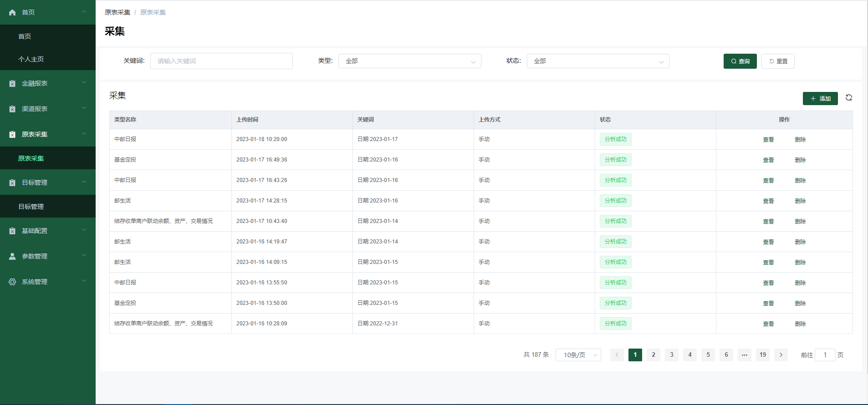
Task: Collapse the 目标管理 sidebar section
Action: click(x=48, y=182)
